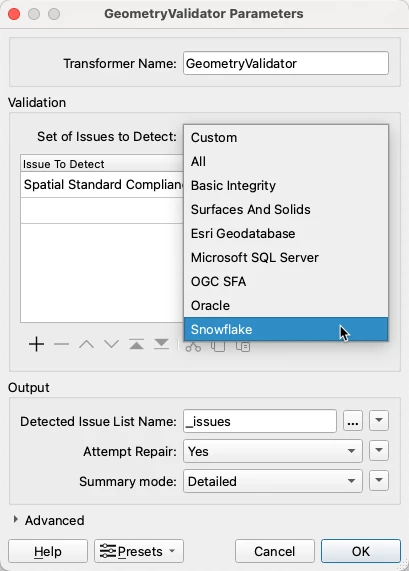
Task: Open Summary mode dropdown
Action: tap(273, 481)
